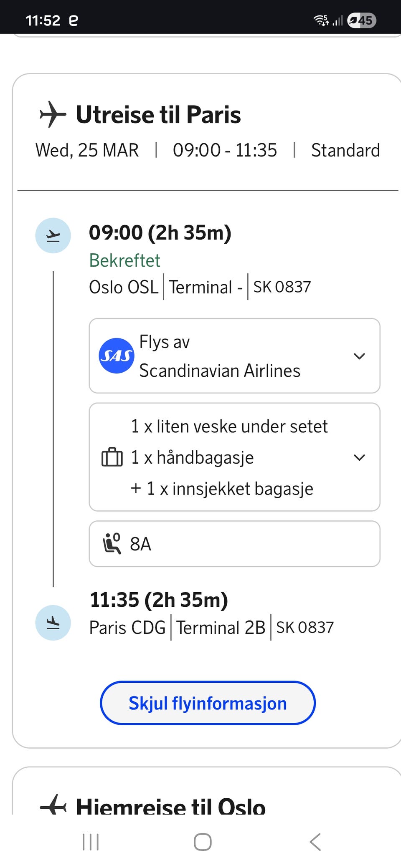Image resolution: width=401 pixels, height=868 pixels.
Task: Tap the arrival landing icon
Action: pyautogui.click(x=53, y=623)
